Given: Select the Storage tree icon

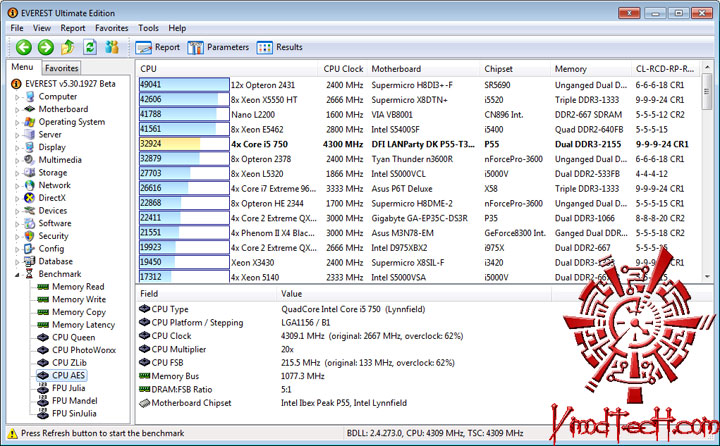Looking at the screenshot, I should tap(30, 173).
